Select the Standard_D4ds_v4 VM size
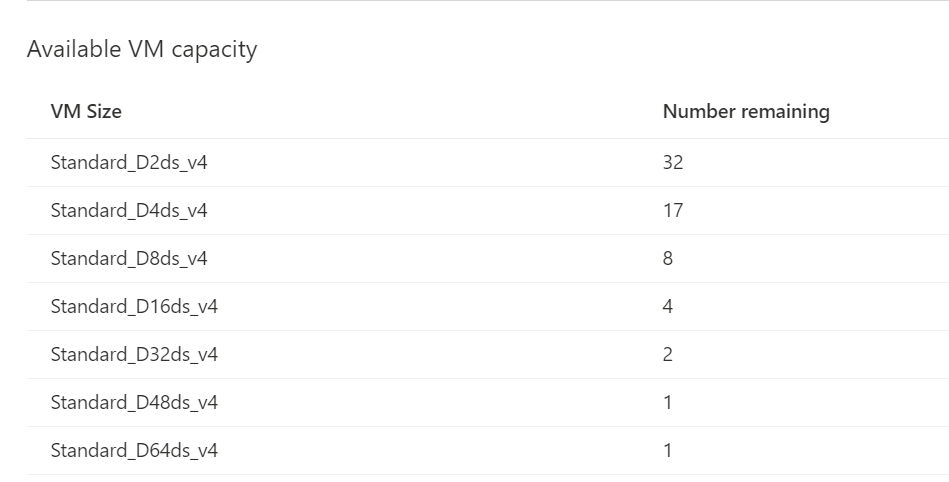 pos(129,210)
